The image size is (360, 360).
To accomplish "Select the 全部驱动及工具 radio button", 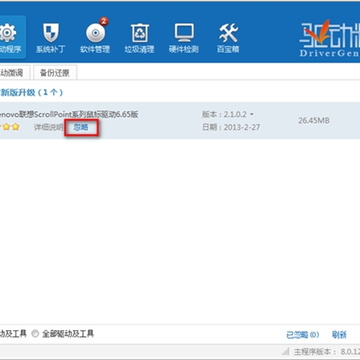I will pyautogui.click(x=35, y=334).
